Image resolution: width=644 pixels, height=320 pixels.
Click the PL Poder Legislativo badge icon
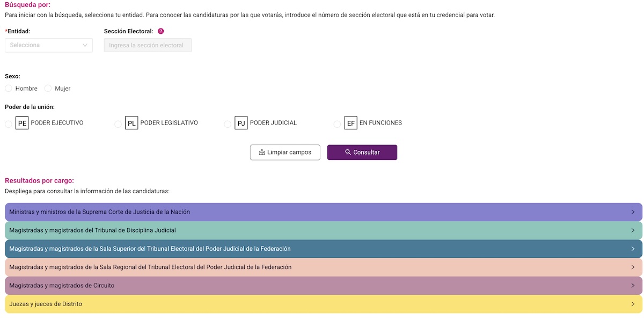[x=131, y=123]
